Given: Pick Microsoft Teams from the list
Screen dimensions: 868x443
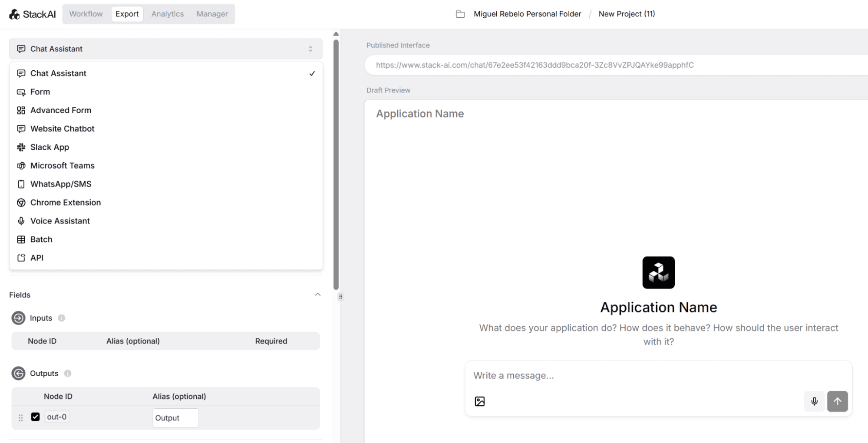Looking at the screenshot, I should coord(166,166).
